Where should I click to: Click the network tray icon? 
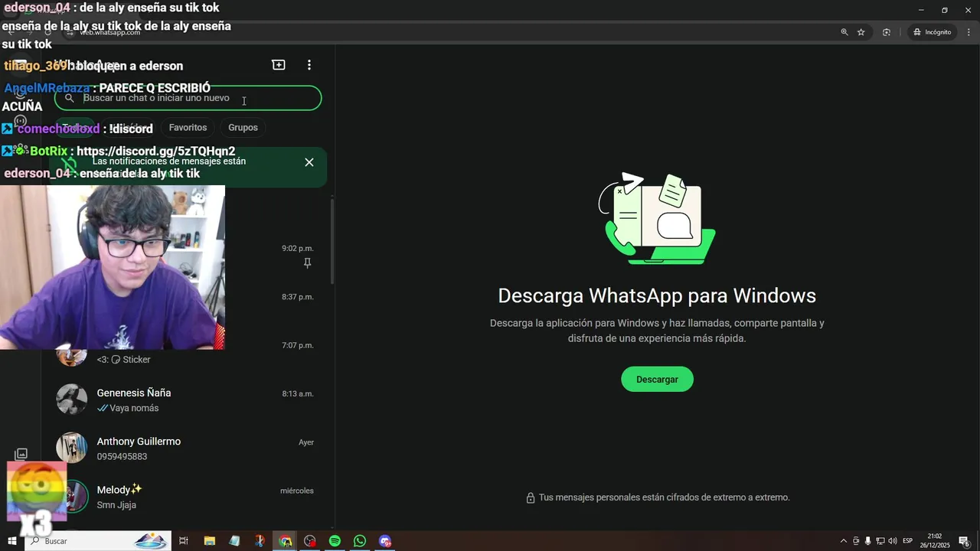880,541
